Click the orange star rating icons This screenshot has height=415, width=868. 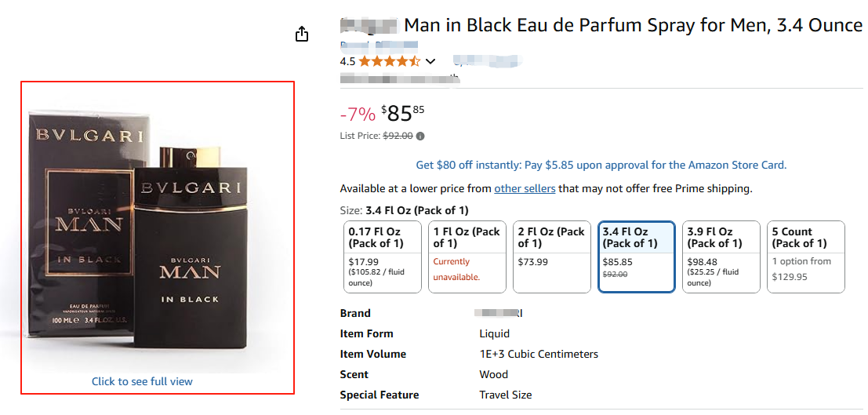389,61
